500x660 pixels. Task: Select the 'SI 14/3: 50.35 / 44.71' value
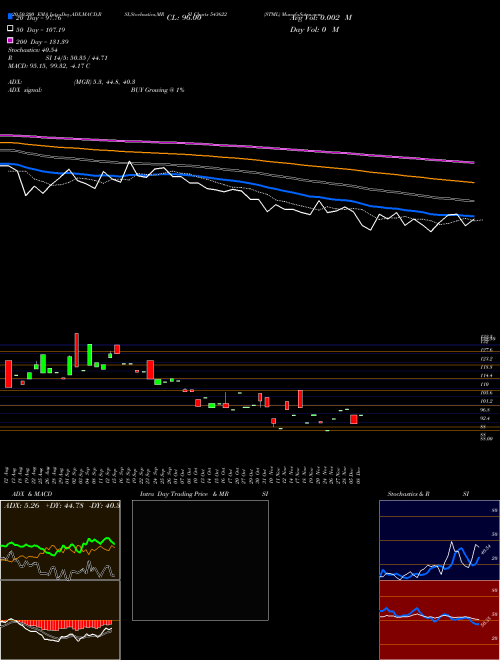coord(77,58)
